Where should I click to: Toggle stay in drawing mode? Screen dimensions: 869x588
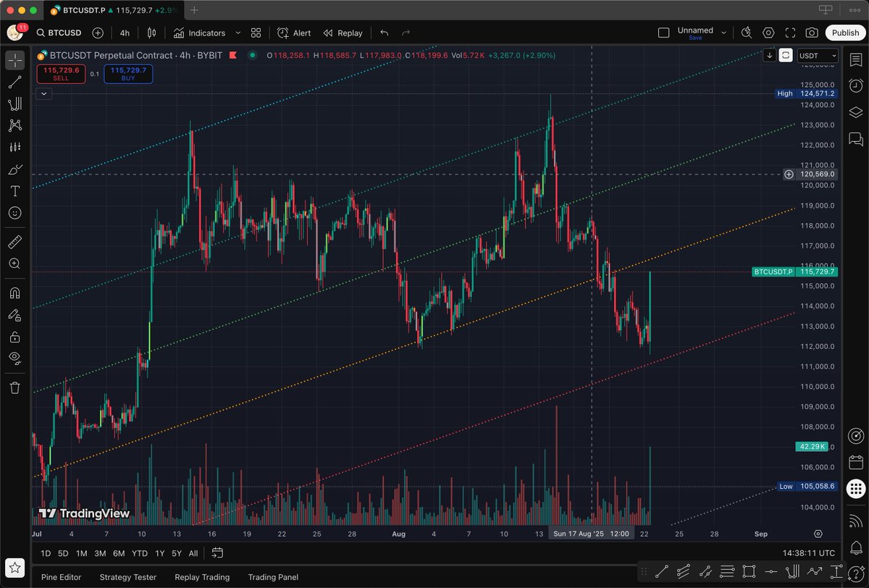tap(14, 315)
